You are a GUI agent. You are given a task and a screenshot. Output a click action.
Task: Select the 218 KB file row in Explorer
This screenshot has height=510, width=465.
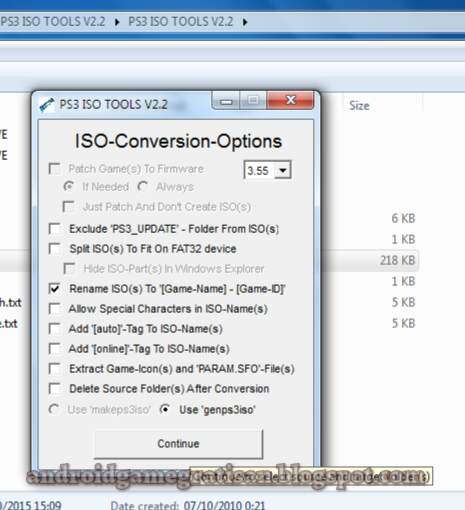[397, 260]
